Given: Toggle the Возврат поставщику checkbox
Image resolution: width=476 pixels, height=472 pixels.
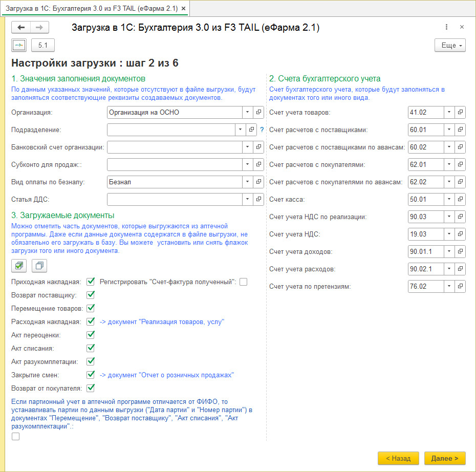Looking at the screenshot, I should point(91,295).
